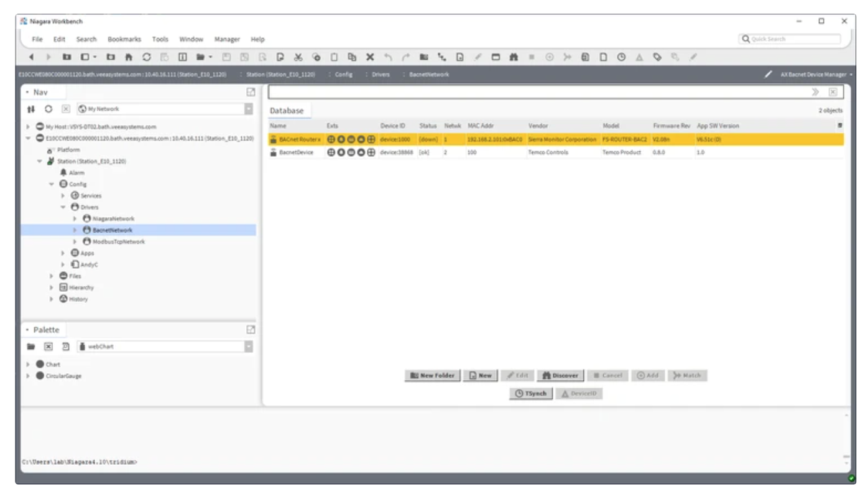Click Open Palette folder icon
The image size is (868, 499).
coord(31,347)
